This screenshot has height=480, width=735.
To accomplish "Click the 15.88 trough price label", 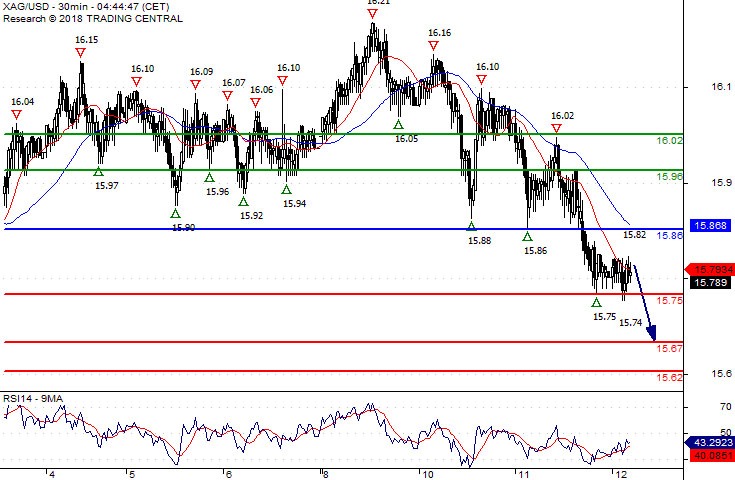I will click(480, 240).
